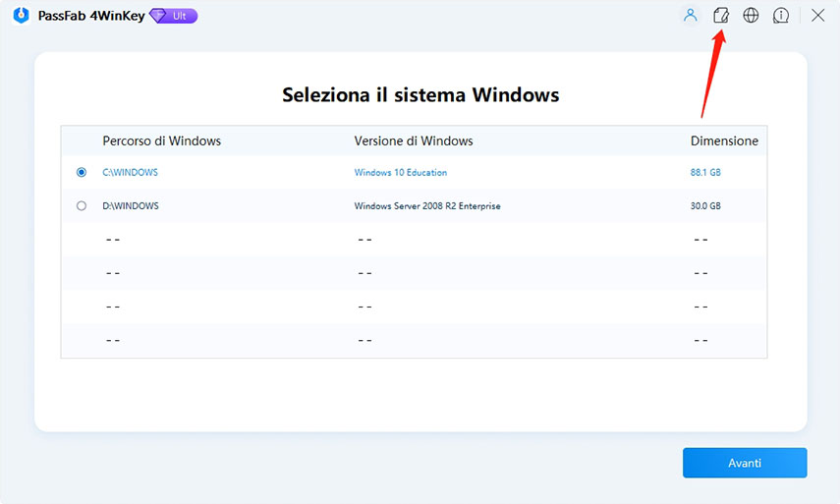Screen dimensions: 840x504
Task: Open the info/about icon
Action: coord(781,16)
